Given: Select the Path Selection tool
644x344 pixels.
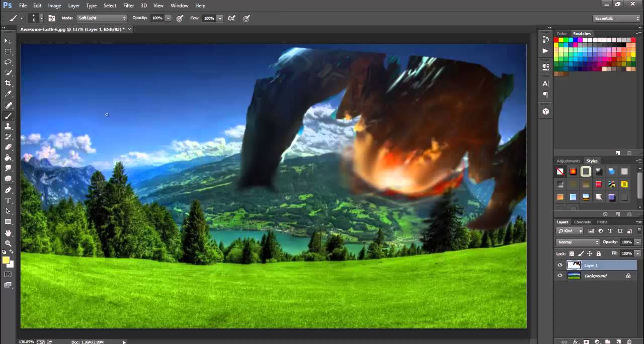Looking at the screenshot, I should tap(8, 211).
